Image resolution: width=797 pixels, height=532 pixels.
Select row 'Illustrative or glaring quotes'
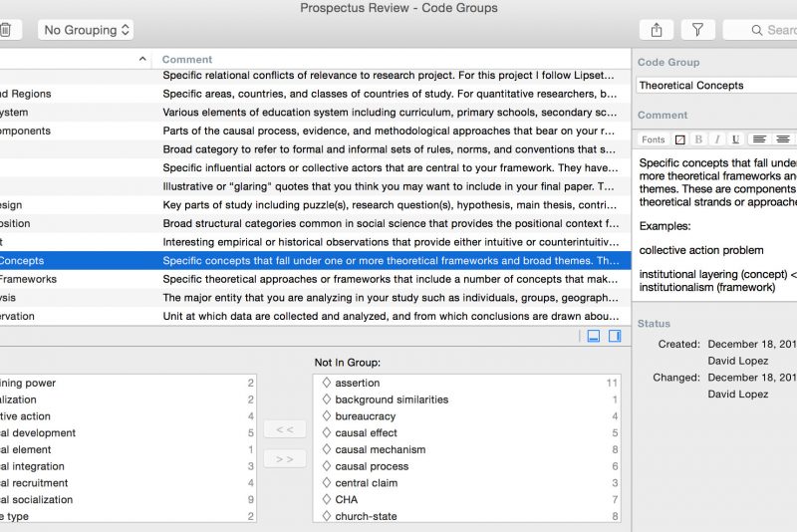315,186
